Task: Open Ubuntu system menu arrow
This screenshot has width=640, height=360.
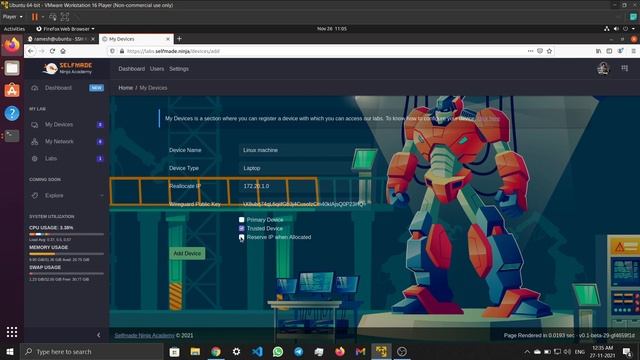Action: [634, 29]
